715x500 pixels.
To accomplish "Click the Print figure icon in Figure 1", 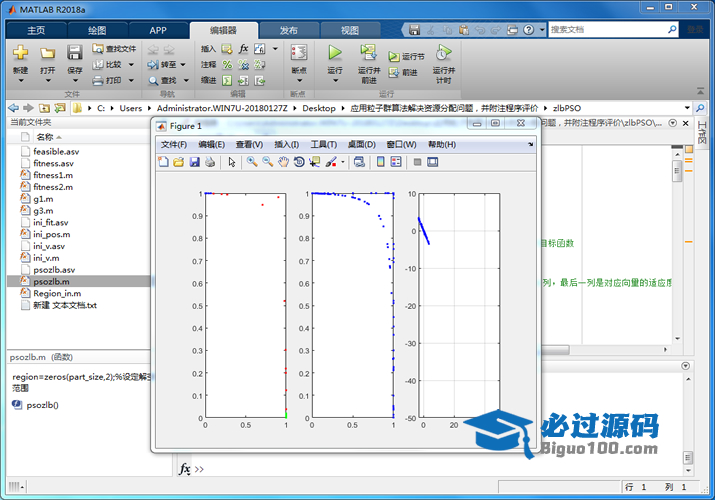I will [x=210, y=162].
